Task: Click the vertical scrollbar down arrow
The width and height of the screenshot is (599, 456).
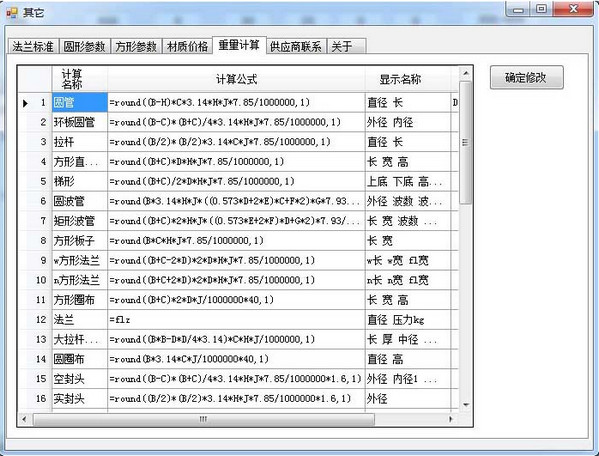Action: pos(465,405)
